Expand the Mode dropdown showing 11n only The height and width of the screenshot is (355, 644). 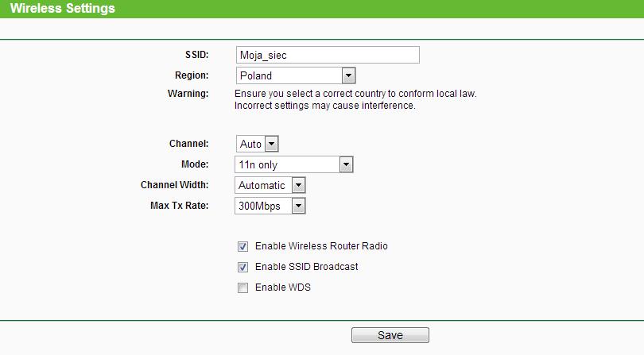coord(294,164)
